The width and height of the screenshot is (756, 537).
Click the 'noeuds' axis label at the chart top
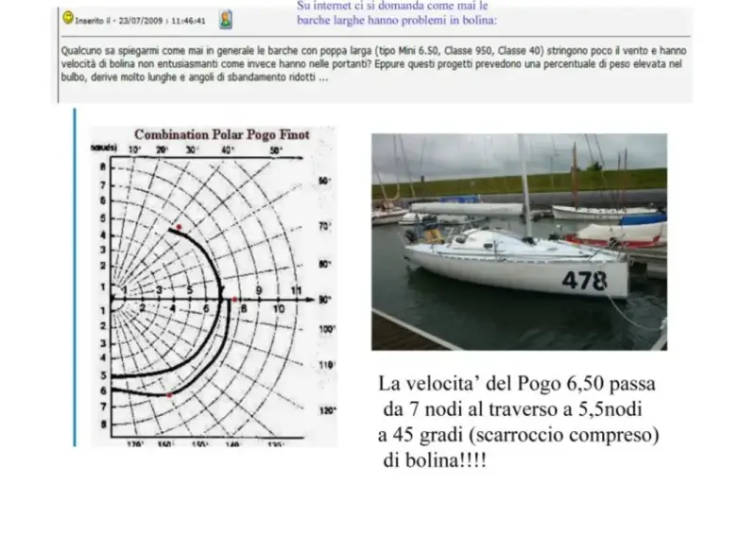pos(103,147)
